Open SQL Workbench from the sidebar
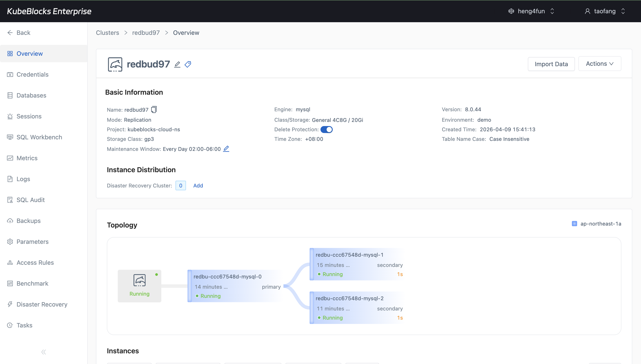 (x=39, y=137)
